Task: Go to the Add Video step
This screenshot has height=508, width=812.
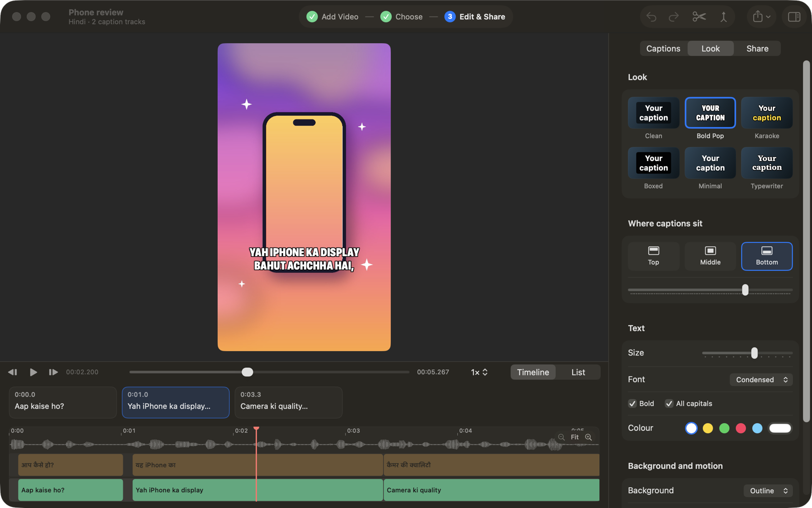Action: pos(333,17)
